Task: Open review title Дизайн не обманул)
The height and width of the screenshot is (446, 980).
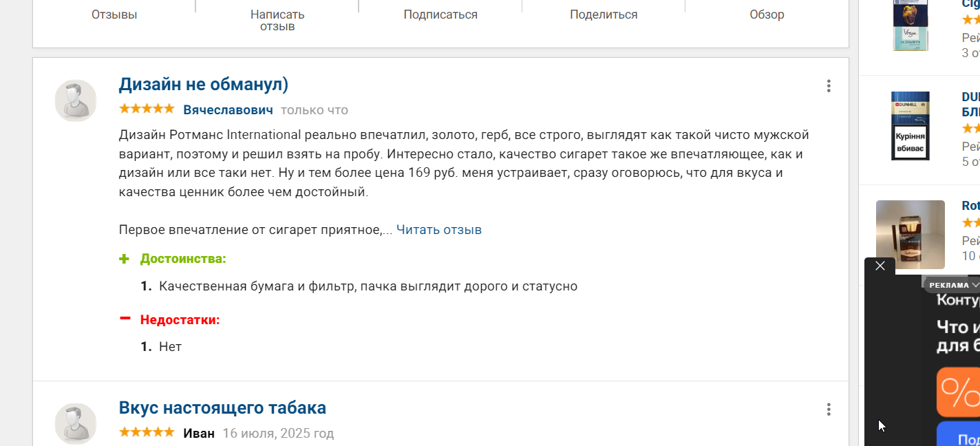Action: [x=204, y=84]
